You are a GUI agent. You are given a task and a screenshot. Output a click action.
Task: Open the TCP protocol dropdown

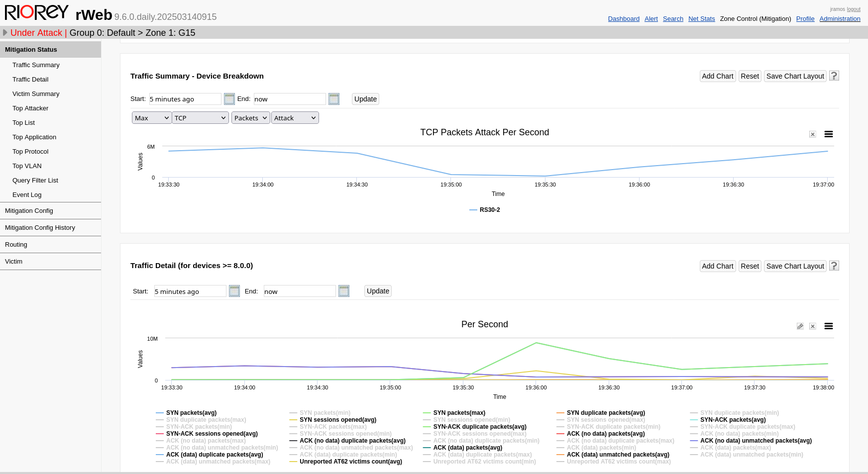tap(200, 118)
